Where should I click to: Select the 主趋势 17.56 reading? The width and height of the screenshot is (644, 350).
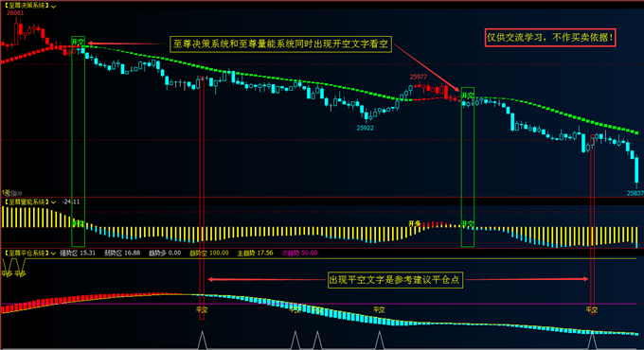(x=255, y=254)
